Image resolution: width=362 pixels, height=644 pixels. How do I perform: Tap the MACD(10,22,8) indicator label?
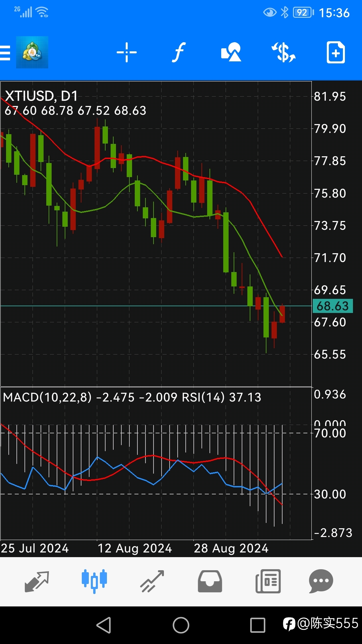[47, 397]
